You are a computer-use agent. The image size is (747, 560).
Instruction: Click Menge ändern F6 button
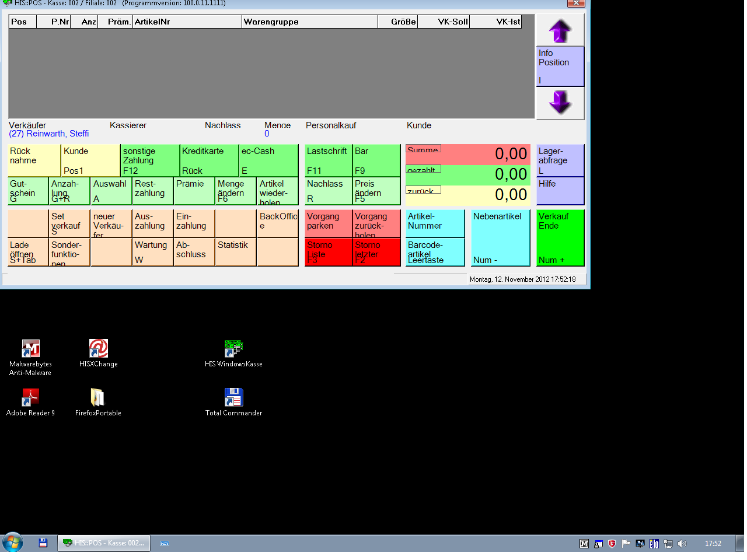click(x=236, y=191)
